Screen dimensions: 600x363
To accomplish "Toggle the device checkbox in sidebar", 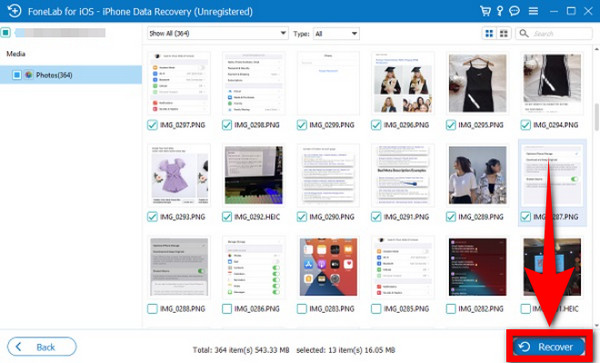I will click(x=6, y=33).
